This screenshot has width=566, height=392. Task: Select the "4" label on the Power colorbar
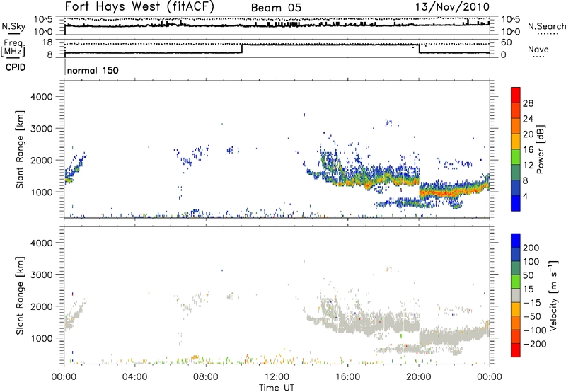coord(526,196)
